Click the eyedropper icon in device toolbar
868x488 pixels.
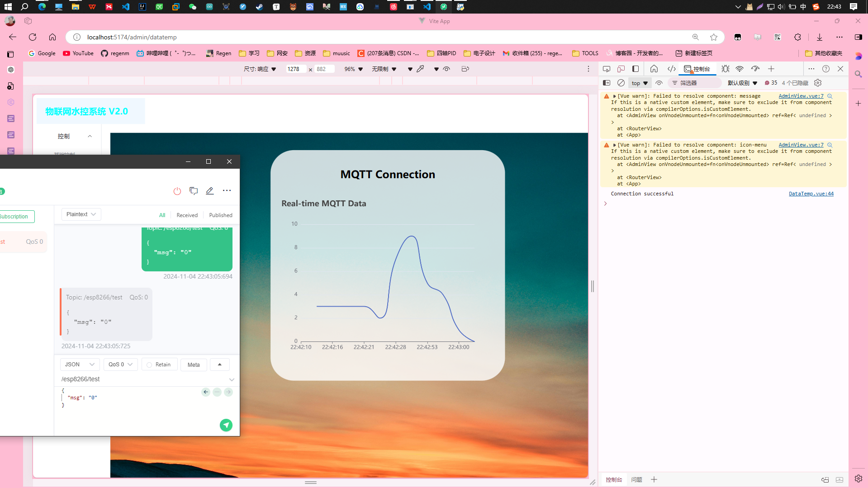coord(420,69)
